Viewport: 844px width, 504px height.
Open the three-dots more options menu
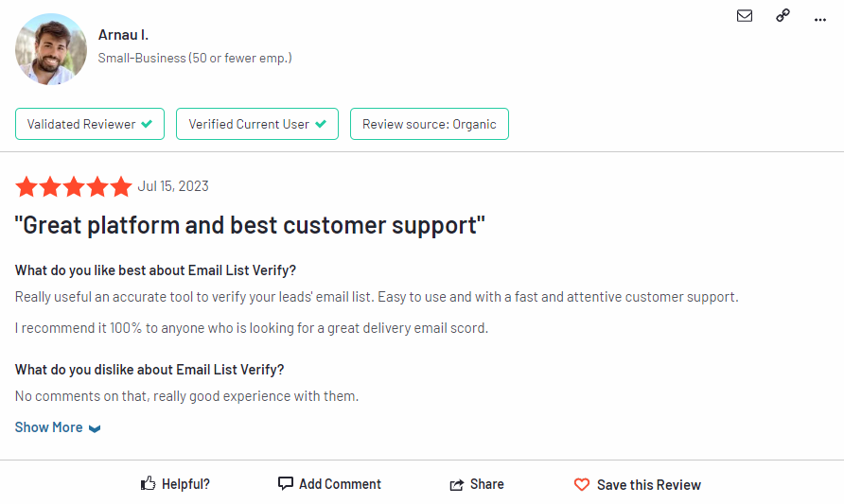point(819,20)
